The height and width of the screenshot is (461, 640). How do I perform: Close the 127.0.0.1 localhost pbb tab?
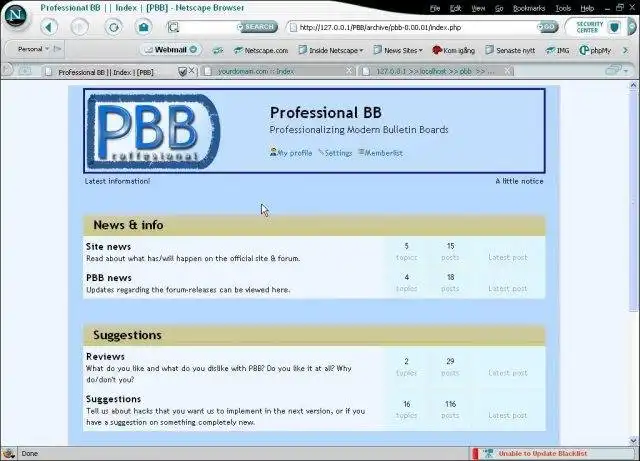508,71
